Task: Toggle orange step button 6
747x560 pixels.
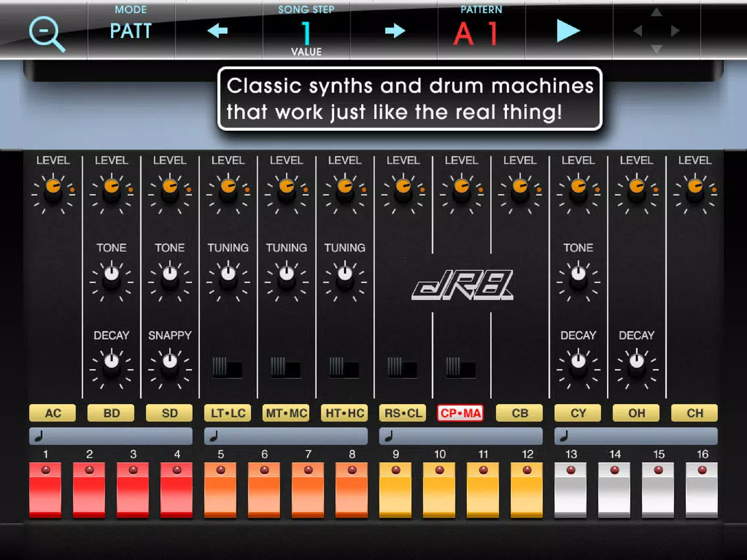Action: 264,490
